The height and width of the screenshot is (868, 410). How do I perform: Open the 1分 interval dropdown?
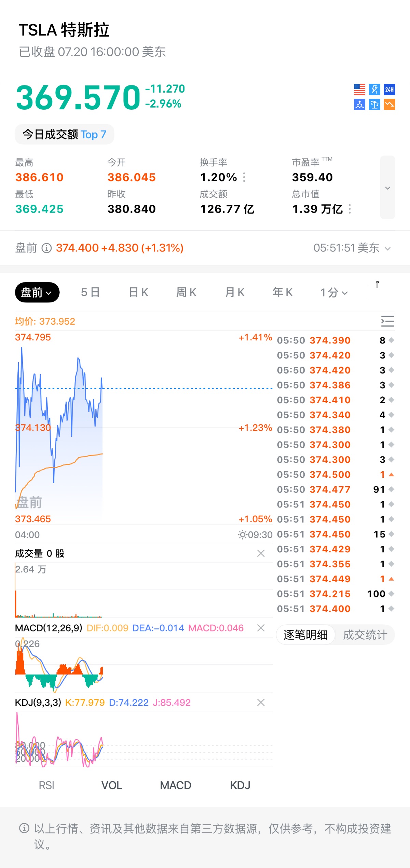click(334, 293)
